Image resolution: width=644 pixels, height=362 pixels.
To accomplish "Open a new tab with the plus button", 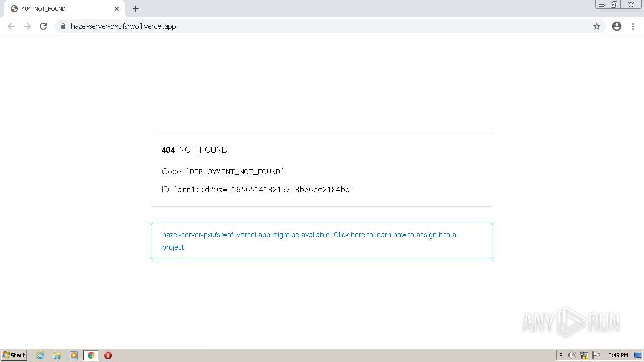I will [136, 9].
